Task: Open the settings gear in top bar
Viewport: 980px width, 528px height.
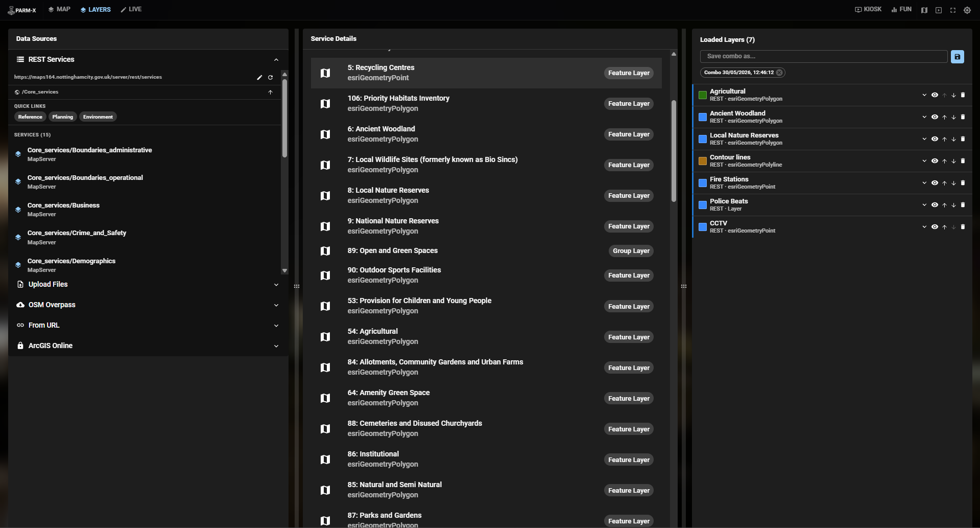Action: 967,10
